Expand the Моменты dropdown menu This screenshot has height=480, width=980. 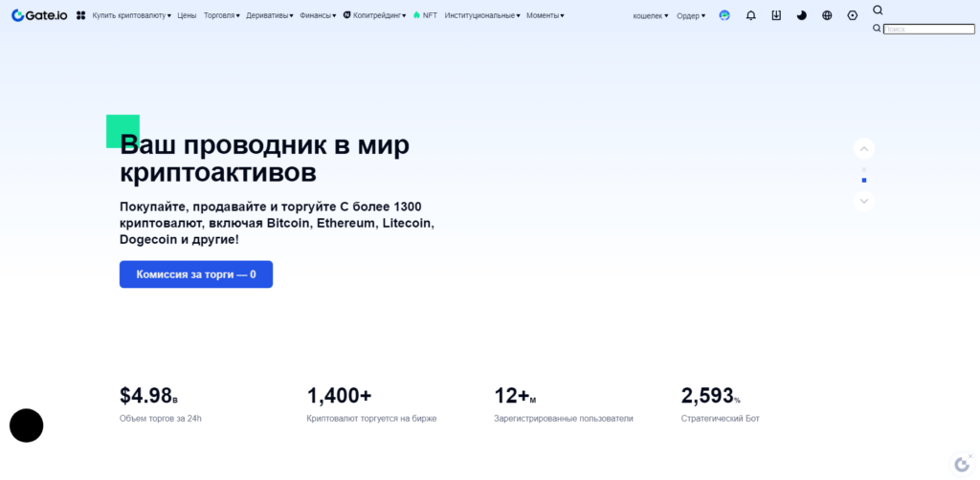point(545,15)
